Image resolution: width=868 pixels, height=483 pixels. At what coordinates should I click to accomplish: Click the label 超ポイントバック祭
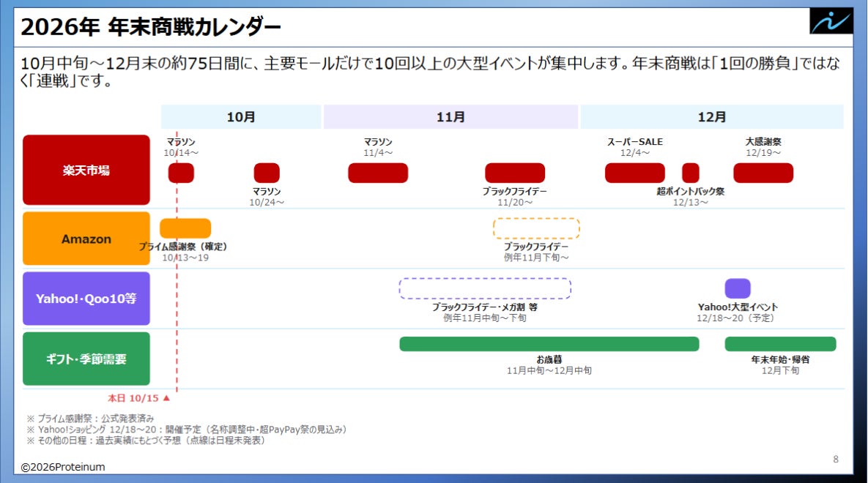[x=690, y=192]
